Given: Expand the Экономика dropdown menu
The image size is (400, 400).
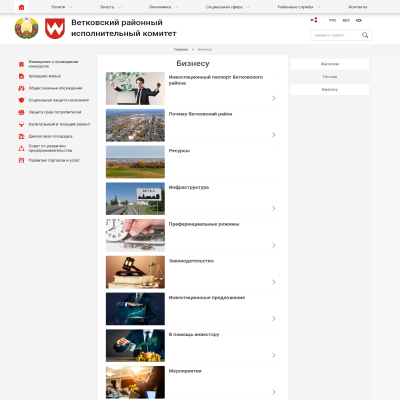Looking at the screenshot, I should click(164, 7).
